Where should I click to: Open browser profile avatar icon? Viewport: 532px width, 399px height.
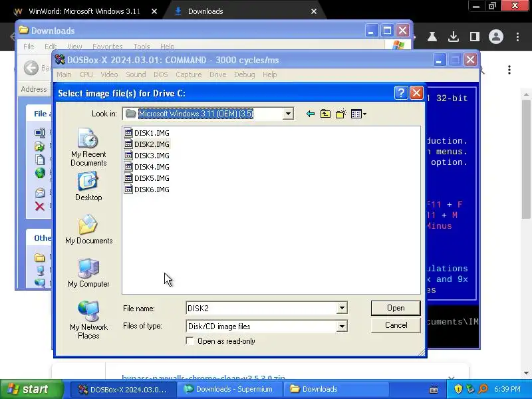click(496, 37)
